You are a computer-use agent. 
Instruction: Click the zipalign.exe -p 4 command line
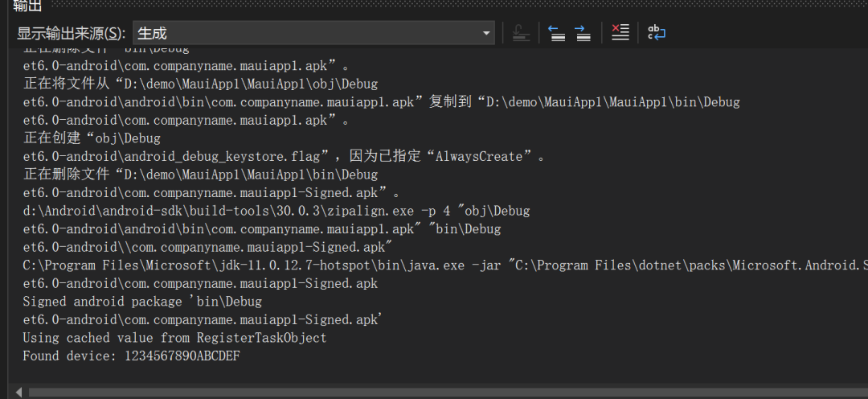click(x=276, y=211)
